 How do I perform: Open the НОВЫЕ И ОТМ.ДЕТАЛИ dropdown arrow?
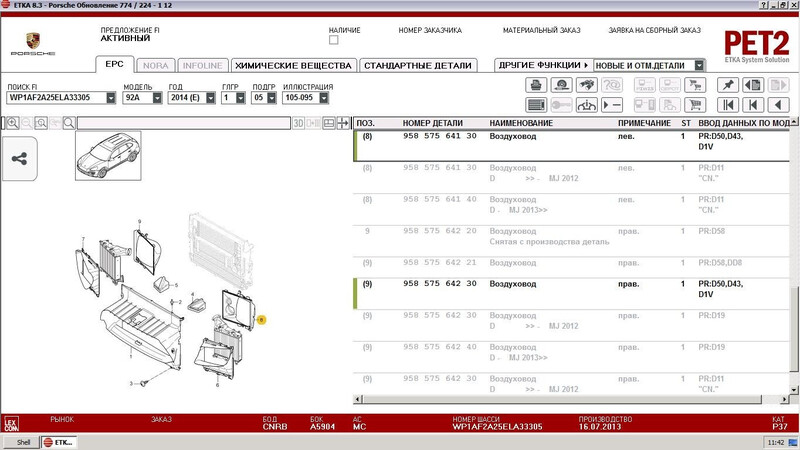pyautogui.click(x=699, y=65)
